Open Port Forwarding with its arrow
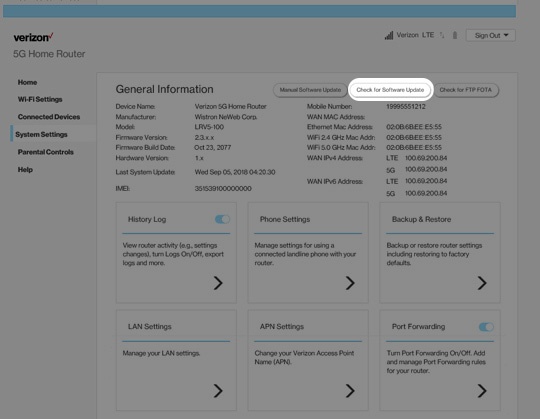540x419 pixels. coord(482,391)
